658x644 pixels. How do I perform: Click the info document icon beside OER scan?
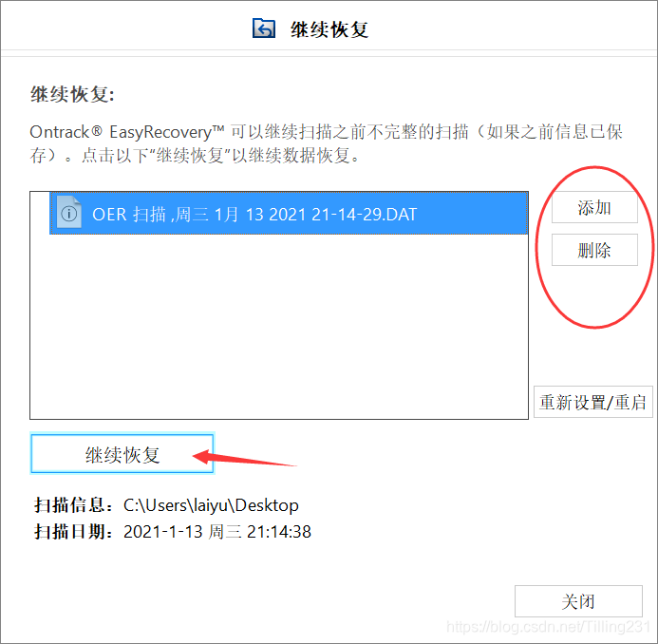(x=68, y=213)
